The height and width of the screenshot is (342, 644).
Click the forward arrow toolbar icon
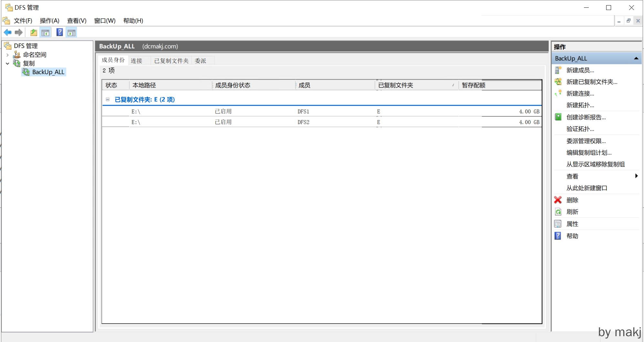tap(19, 32)
